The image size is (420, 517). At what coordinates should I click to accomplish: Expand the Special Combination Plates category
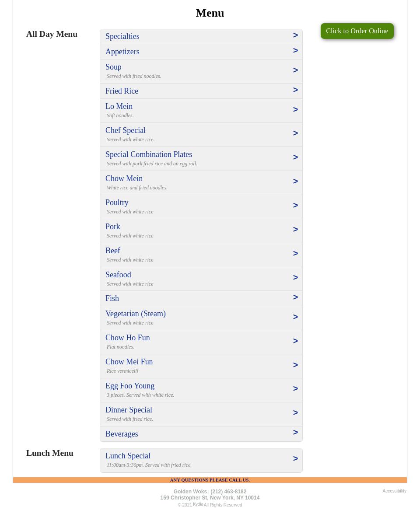click(201, 159)
